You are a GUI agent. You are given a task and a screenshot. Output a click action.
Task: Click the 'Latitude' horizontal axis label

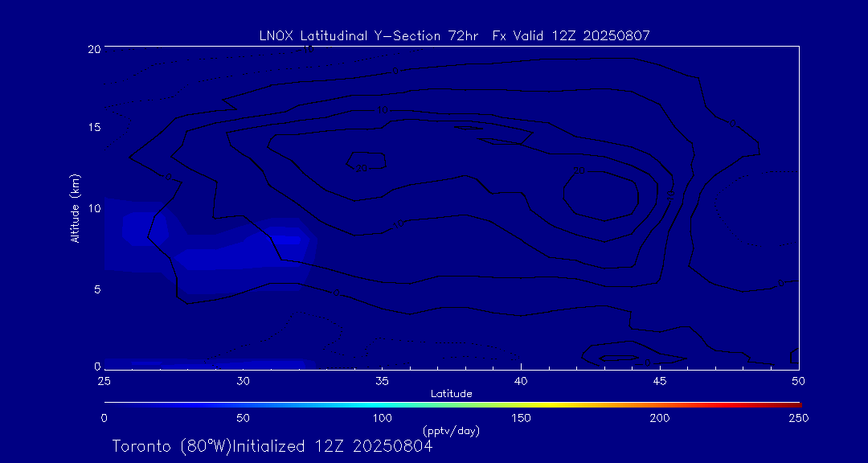(x=451, y=393)
